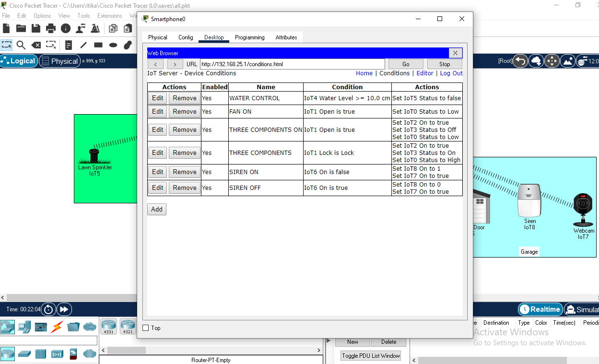This screenshot has height=364, width=599.
Task: Choose Security firewall subcategory icon
Action: coord(73,354)
